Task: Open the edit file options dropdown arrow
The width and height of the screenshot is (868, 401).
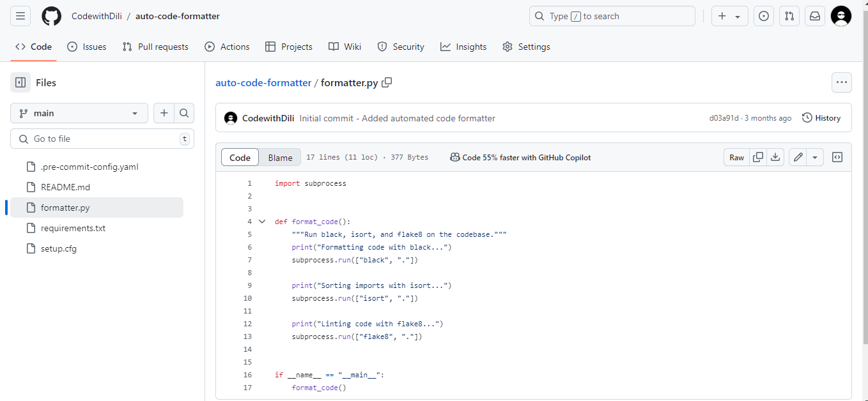Action: click(814, 156)
